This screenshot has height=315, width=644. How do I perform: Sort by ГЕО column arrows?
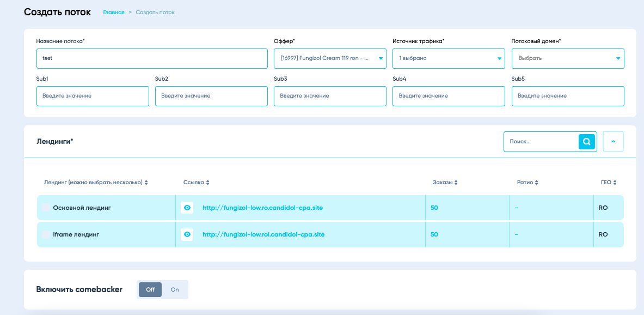(615, 183)
